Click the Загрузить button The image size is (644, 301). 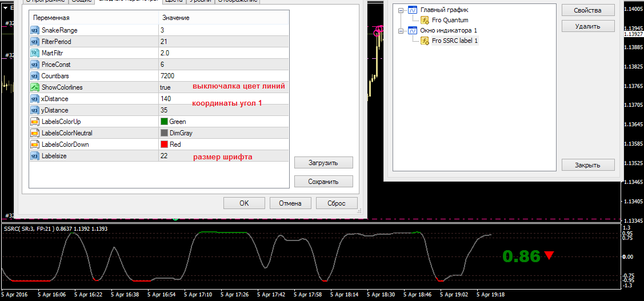coord(323,163)
